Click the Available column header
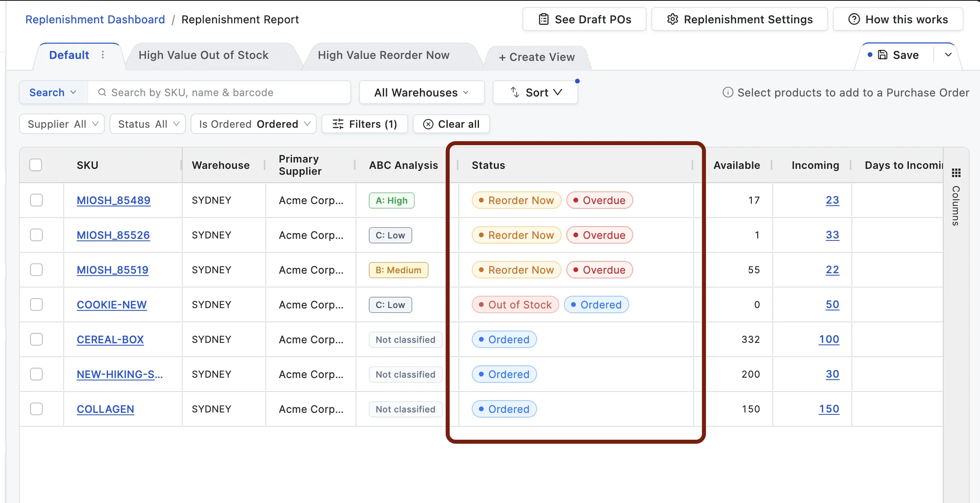The height and width of the screenshot is (503, 980). (737, 165)
